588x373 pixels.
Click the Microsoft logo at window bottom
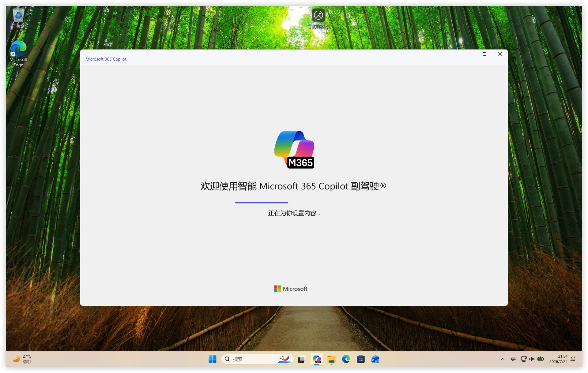[x=291, y=289]
